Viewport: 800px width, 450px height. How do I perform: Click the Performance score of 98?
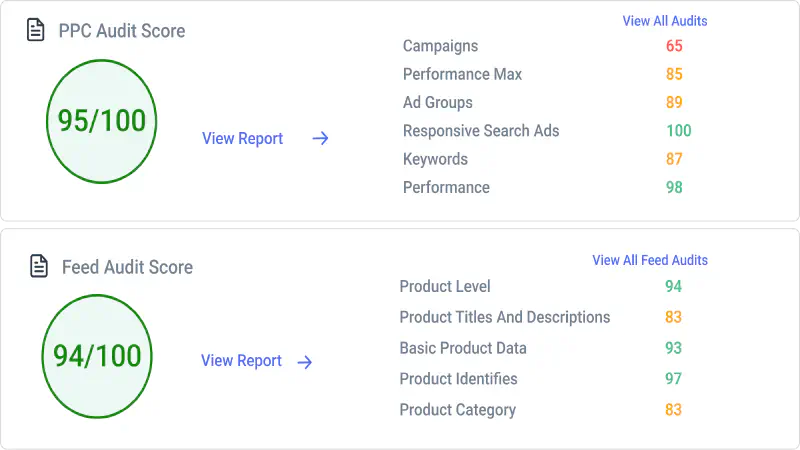tap(674, 187)
